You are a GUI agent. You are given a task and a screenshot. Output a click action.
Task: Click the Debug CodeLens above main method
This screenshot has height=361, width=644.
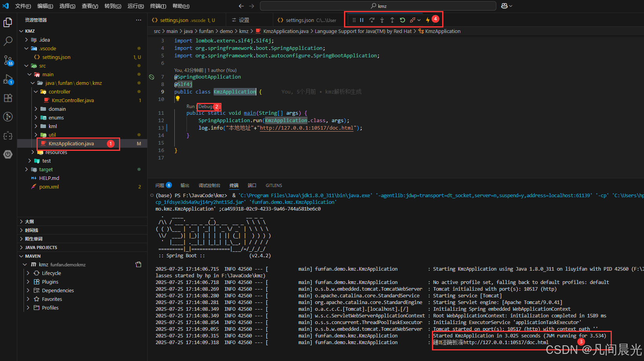click(x=205, y=106)
